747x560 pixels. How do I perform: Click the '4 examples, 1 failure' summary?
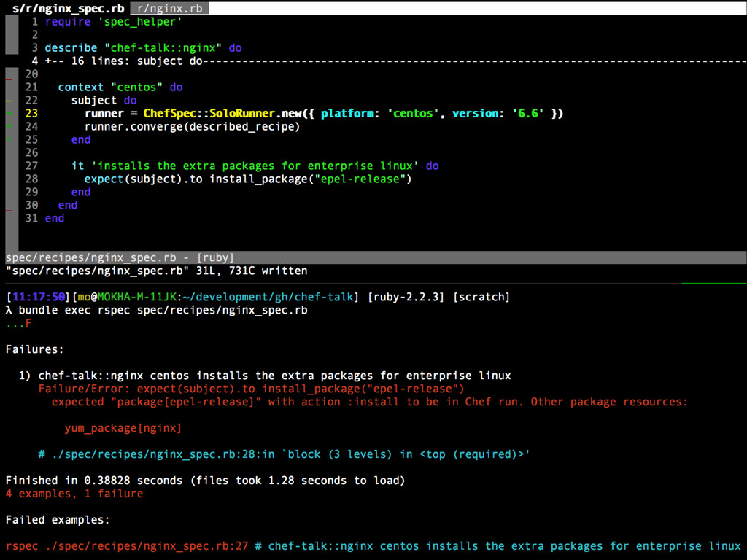(74, 494)
